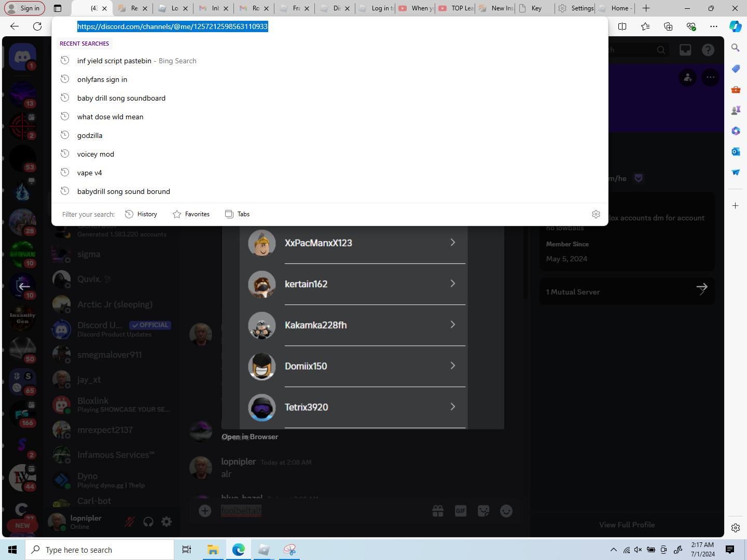The image size is (747, 560).
Task: Open Discord help icon
Action: [x=708, y=50]
